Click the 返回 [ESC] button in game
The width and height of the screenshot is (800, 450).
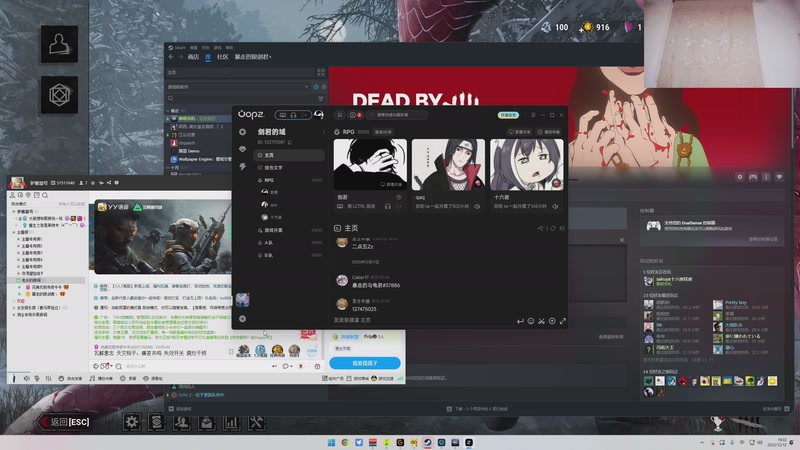pyautogui.click(x=65, y=422)
